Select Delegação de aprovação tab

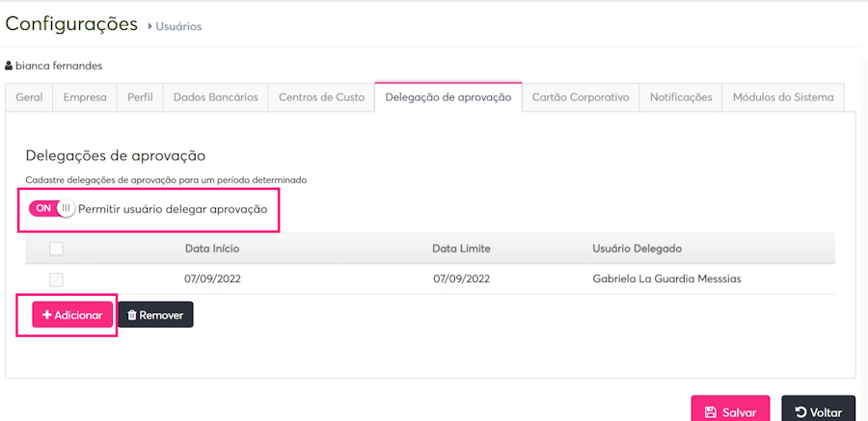tap(448, 97)
